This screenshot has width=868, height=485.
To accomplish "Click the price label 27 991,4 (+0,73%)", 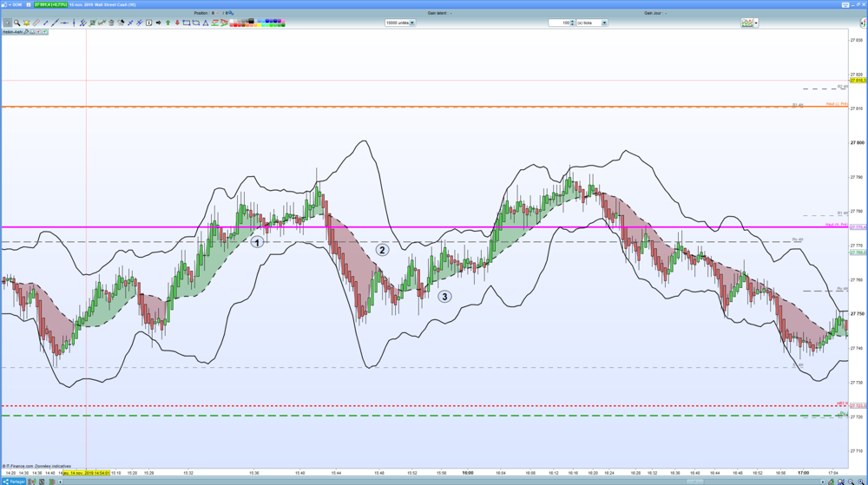I will pos(50,4).
